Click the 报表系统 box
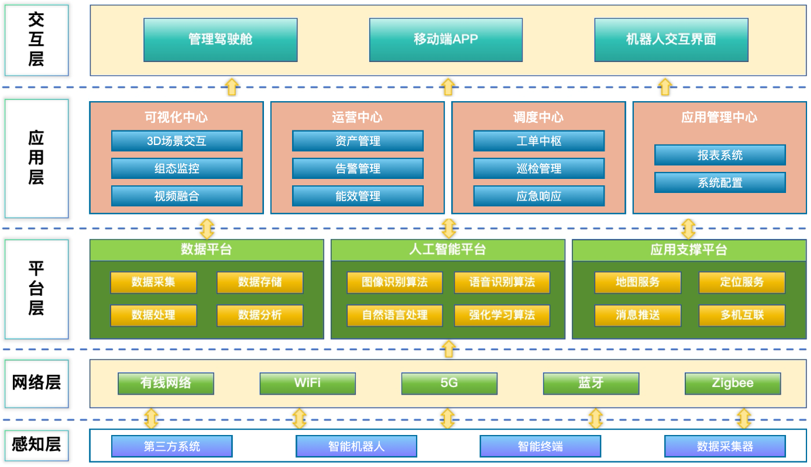 pos(720,155)
